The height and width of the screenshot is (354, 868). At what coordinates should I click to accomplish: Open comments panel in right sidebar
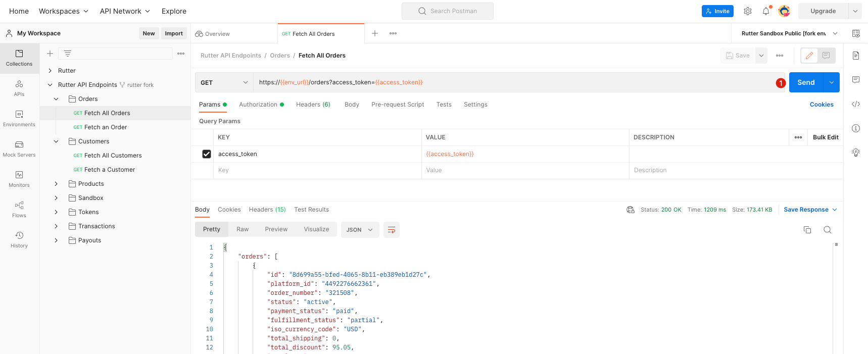(x=856, y=80)
